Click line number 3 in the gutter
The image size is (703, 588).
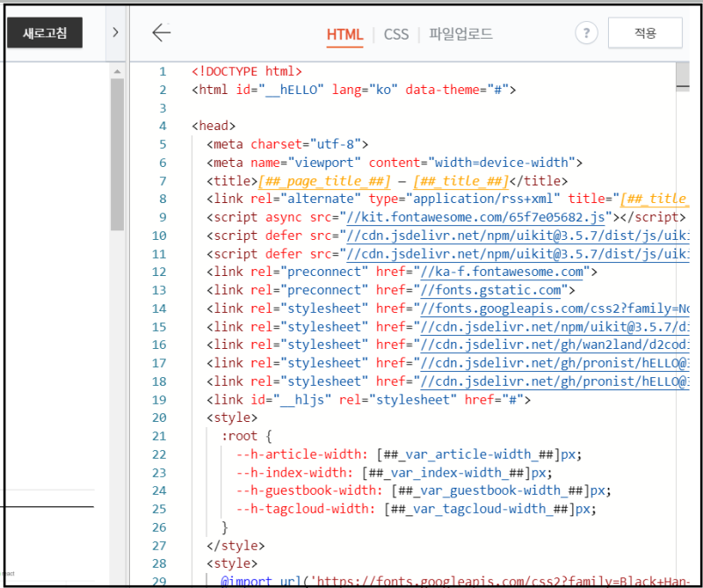click(163, 108)
